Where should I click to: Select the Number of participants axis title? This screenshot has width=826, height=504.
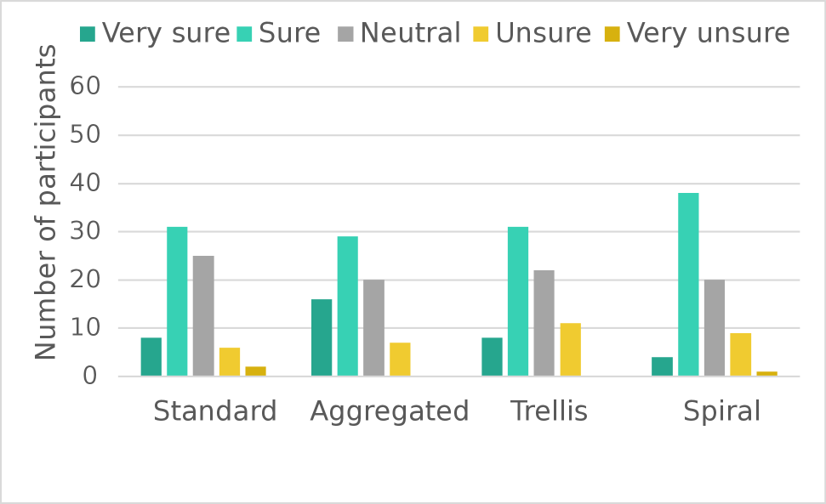pyautogui.click(x=47, y=202)
